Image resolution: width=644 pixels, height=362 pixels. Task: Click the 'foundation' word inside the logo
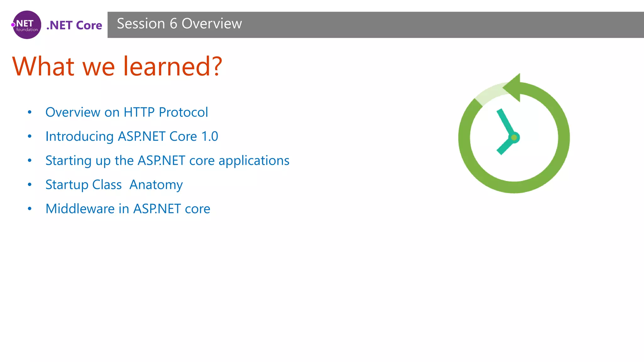(27, 30)
